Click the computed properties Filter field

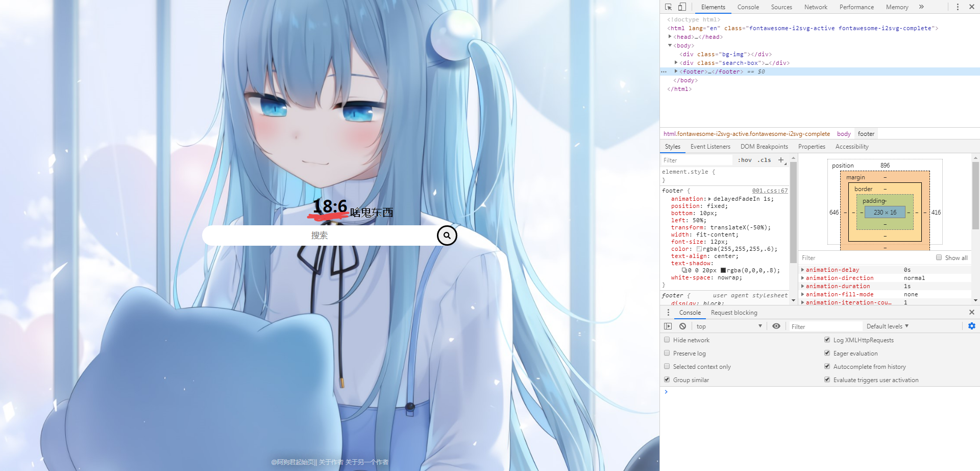866,257
